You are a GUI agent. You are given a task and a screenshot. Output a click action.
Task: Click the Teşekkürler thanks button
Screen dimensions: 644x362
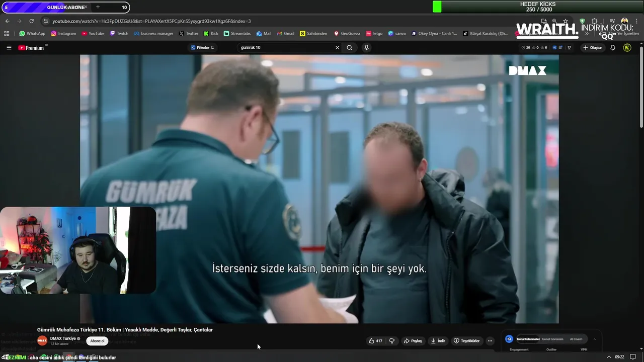point(466,341)
